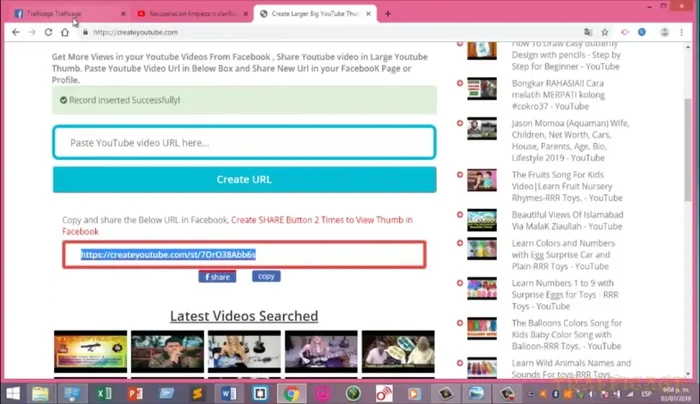Click the Bongkar RAHASIA video thumbnail
The width and height of the screenshot is (700, 404).
pyautogui.click(x=482, y=88)
